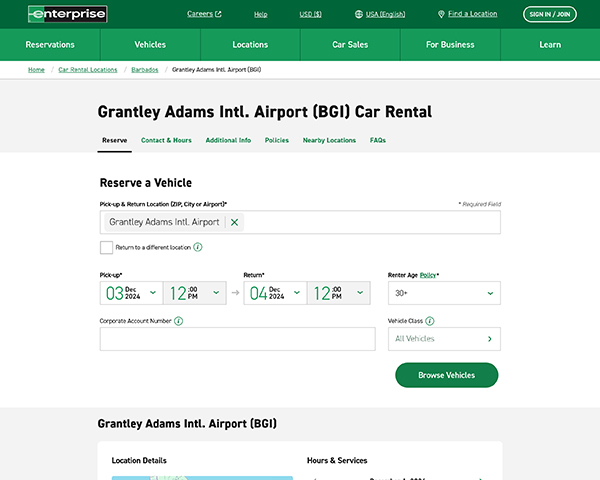This screenshot has height=480, width=600.
Task: Click the Careers external-link icon
Action: [218, 14]
